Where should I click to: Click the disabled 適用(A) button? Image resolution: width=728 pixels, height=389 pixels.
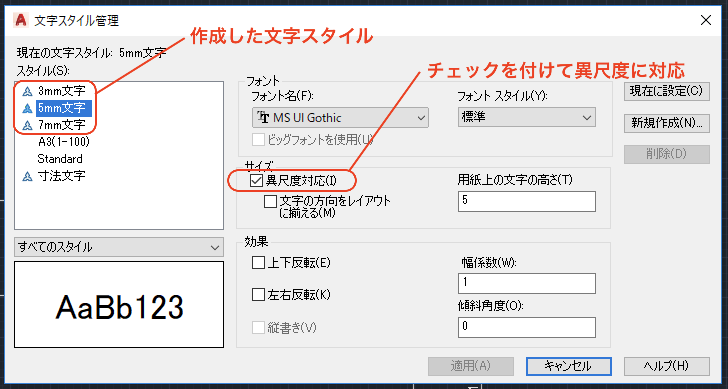(x=471, y=366)
